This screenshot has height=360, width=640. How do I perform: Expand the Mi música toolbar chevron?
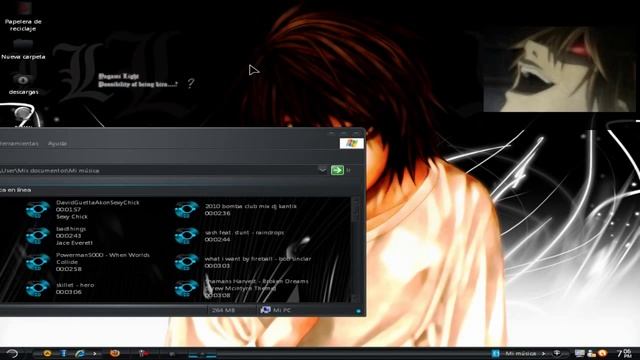click(544, 353)
